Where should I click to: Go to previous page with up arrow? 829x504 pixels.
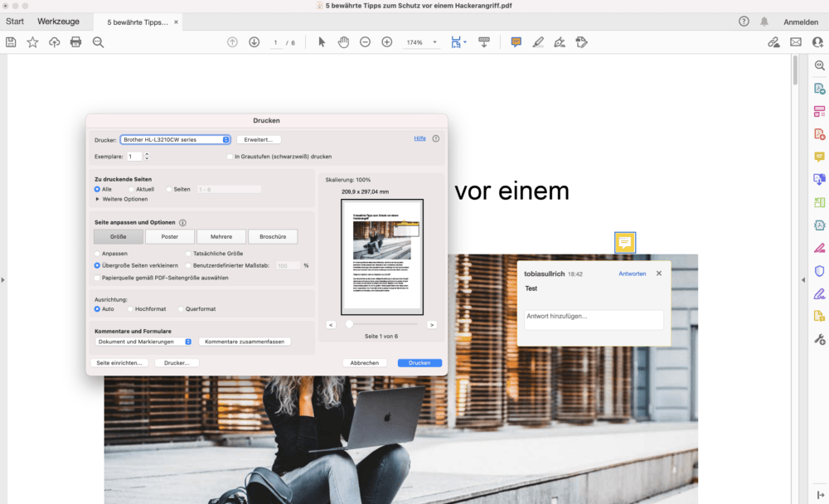point(232,42)
